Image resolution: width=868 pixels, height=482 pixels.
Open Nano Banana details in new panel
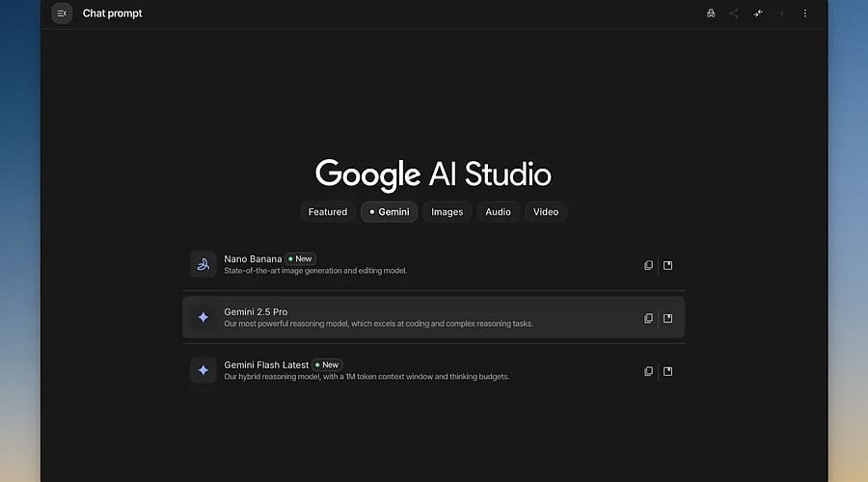tap(668, 265)
